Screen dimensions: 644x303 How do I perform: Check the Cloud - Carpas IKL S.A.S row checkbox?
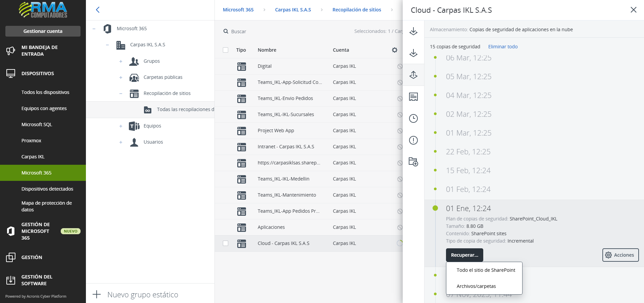point(226,243)
